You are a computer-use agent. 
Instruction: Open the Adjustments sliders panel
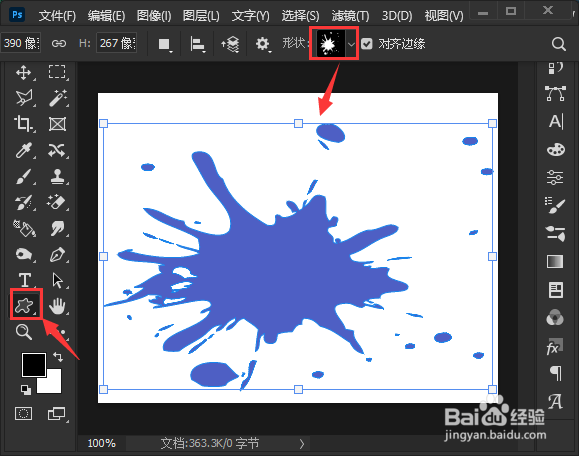pos(555,177)
